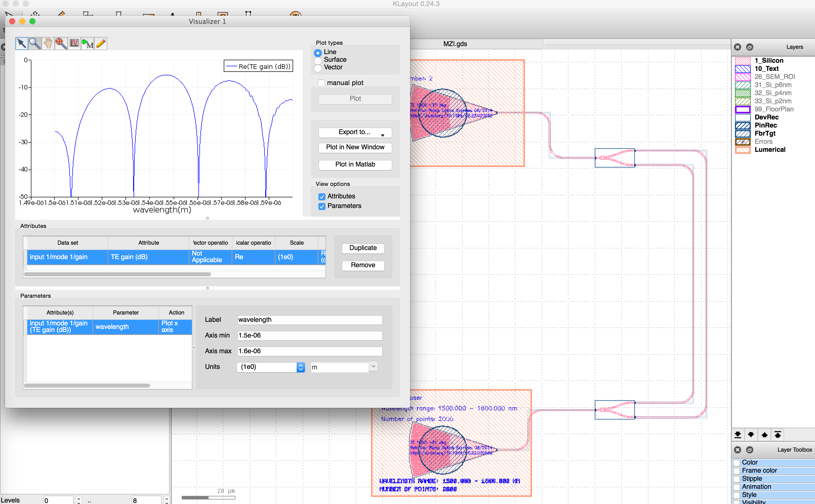
Task: Click the 1_Silicon layer swatch
Action: (x=742, y=61)
